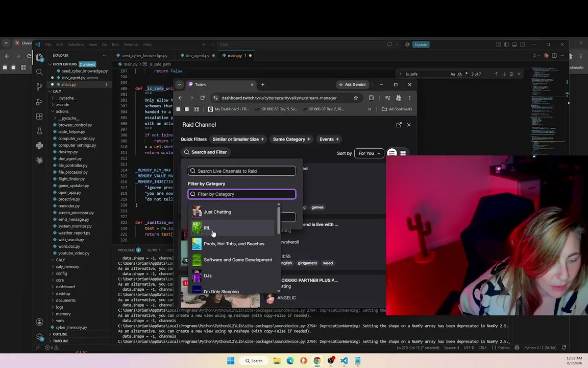Collapse the OPEN EDITORS section
This screenshot has height=368, width=588.
click(64, 64)
